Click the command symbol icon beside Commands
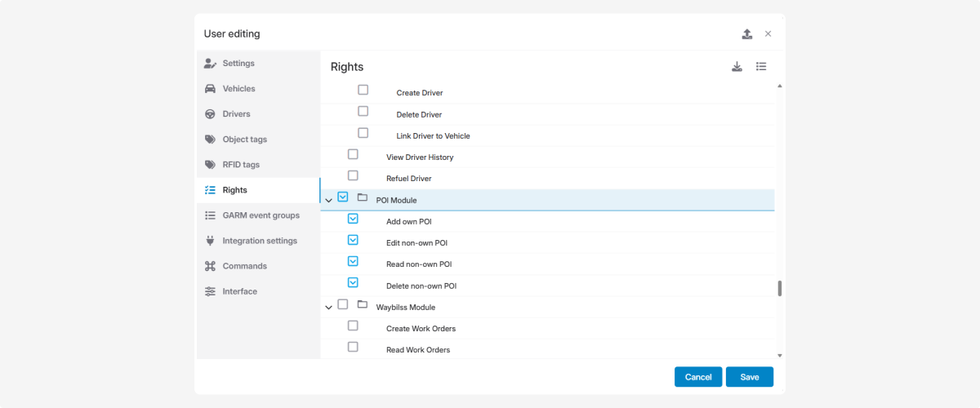 point(210,266)
